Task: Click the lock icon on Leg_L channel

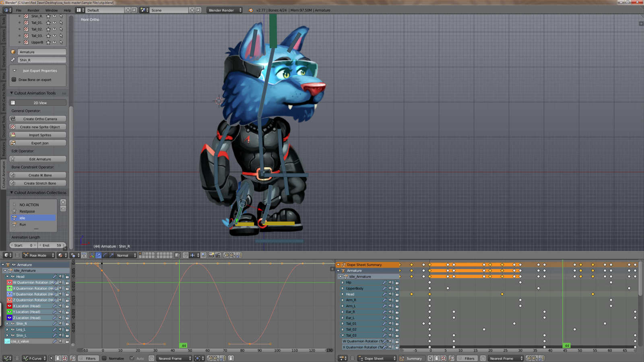Action: point(67,329)
